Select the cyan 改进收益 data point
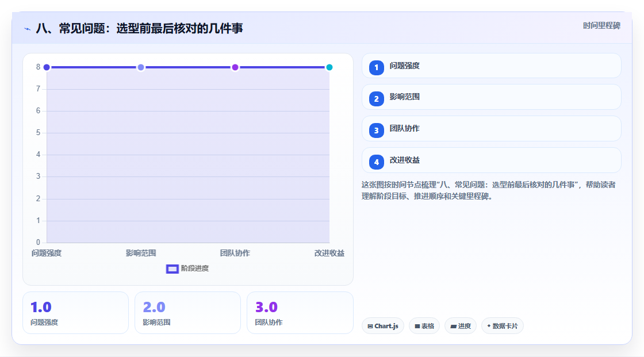 click(x=329, y=67)
